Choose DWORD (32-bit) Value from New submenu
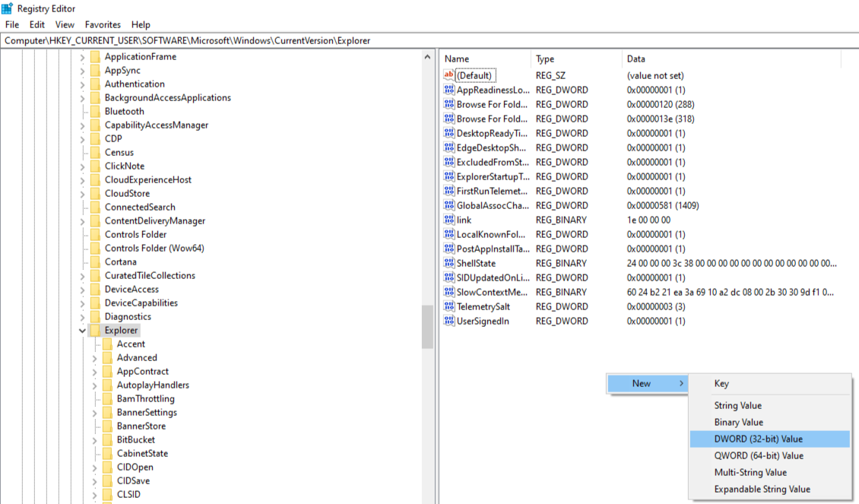The height and width of the screenshot is (504, 859). (x=770, y=439)
